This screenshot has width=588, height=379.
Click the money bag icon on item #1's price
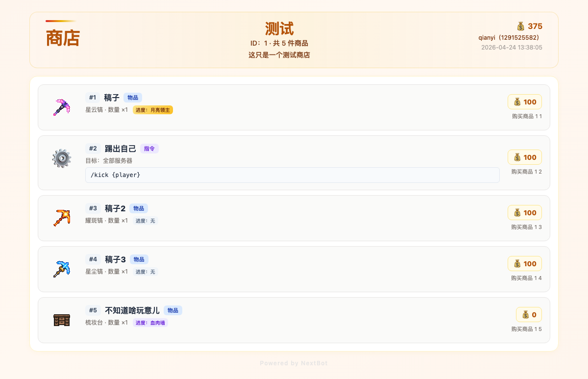517,102
